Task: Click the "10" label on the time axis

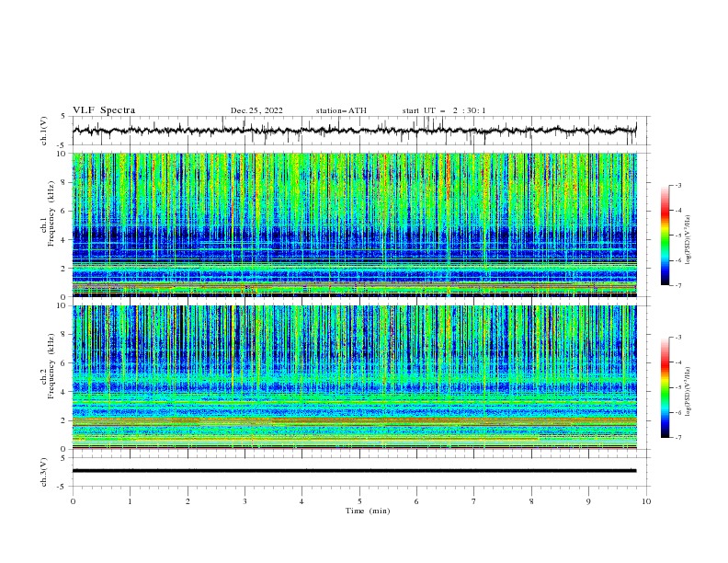Action: click(646, 501)
